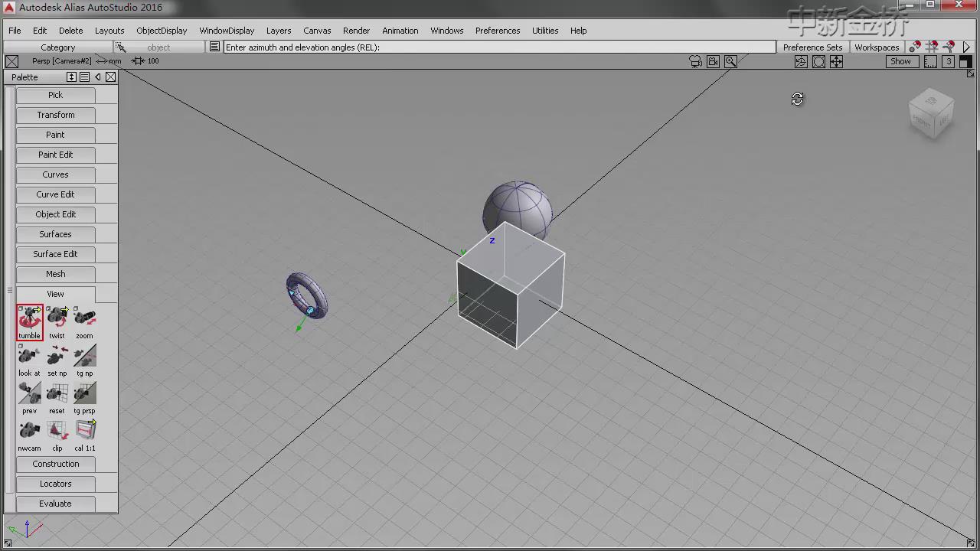Open the Layers menu
Screen dimensions: 980x551
click(x=279, y=31)
